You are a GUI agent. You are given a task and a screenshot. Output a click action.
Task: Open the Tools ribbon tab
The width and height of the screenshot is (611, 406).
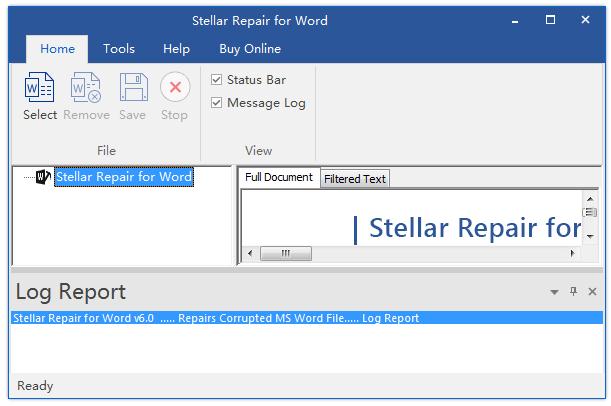[119, 49]
